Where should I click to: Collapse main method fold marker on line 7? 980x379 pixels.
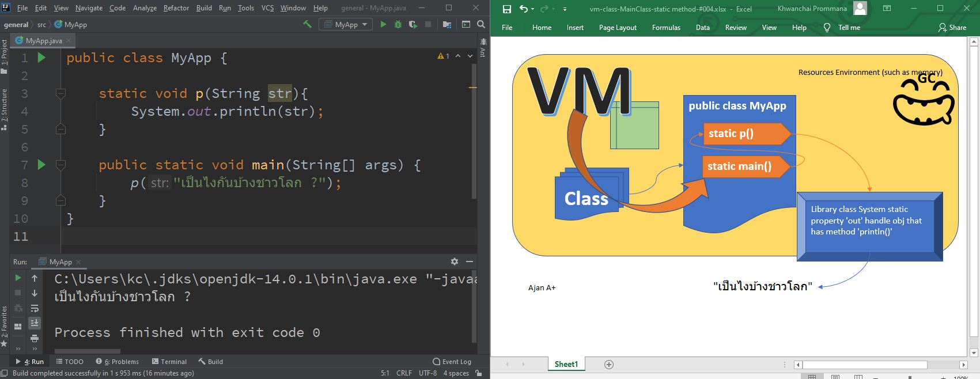click(x=60, y=165)
